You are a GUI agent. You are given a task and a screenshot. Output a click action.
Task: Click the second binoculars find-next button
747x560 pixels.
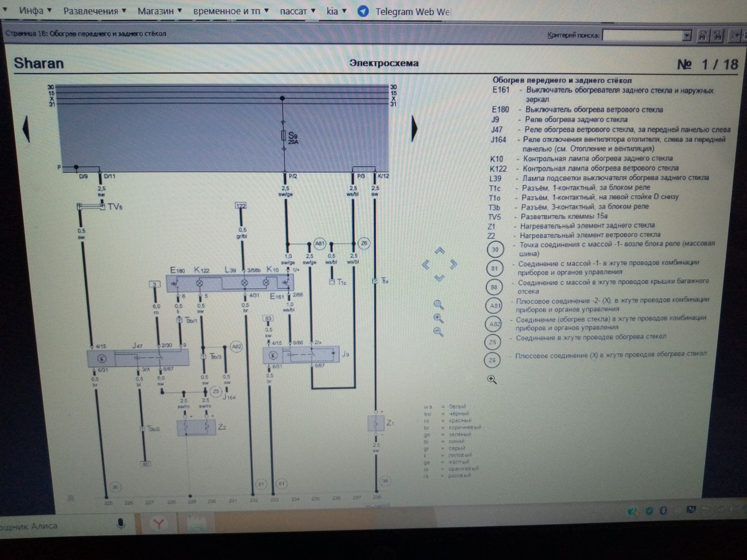[717, 35]
